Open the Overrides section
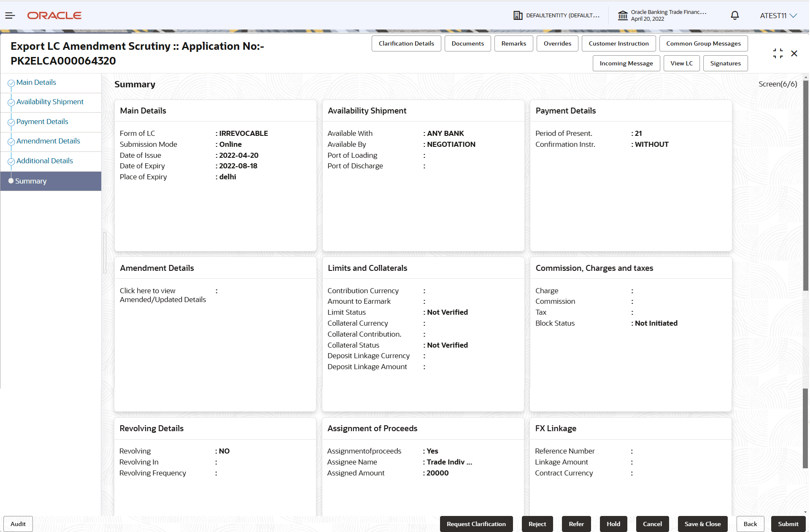The image size is (810, 532). pyautogui.click(x=557, y=43)
